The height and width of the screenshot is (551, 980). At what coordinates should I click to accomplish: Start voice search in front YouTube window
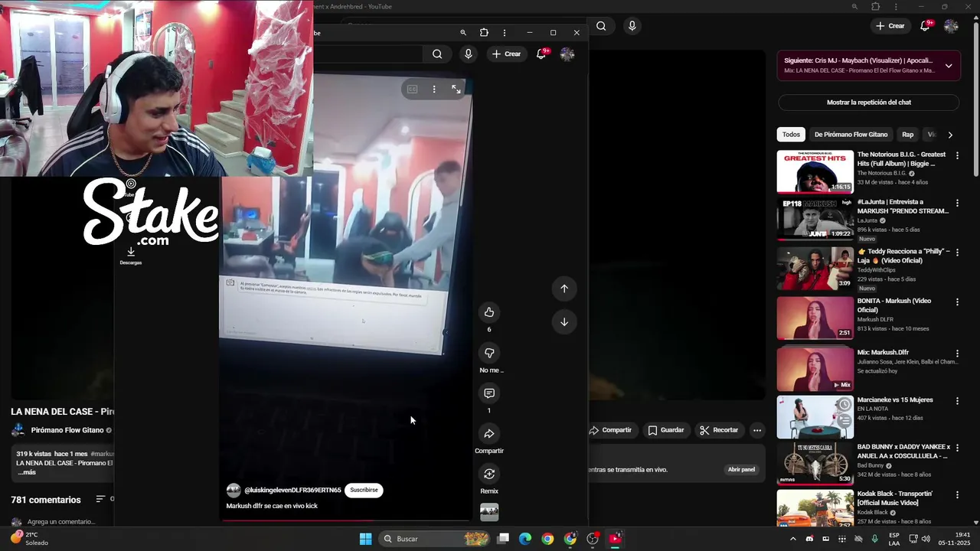(x=469, y=54)
